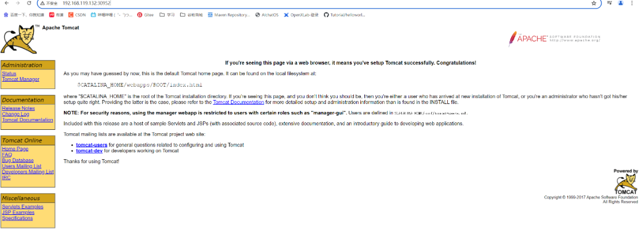The image size is (644, 235).
Task: Open the tomcat-users mailing list link
Action: pyautogui.click(x=92, y=145)
